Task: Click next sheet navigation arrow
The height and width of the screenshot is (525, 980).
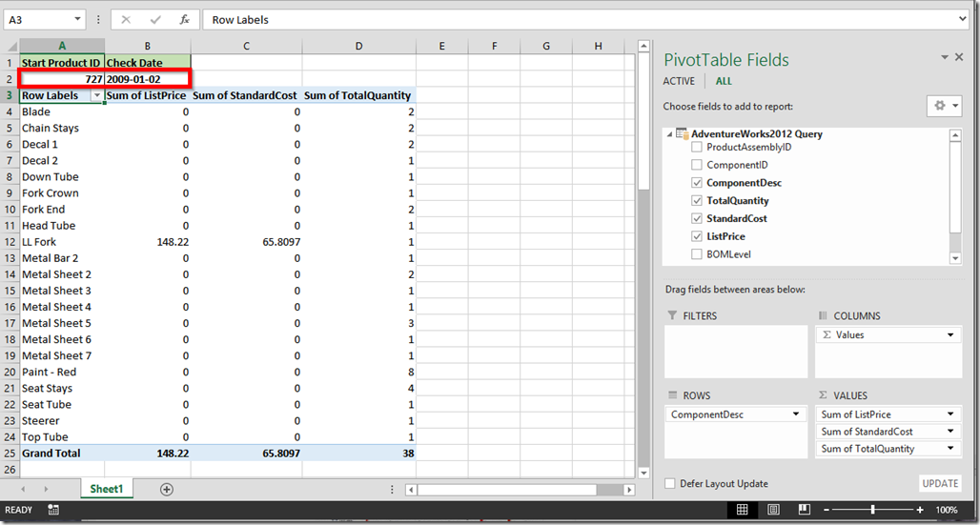Action: point(46,489)
